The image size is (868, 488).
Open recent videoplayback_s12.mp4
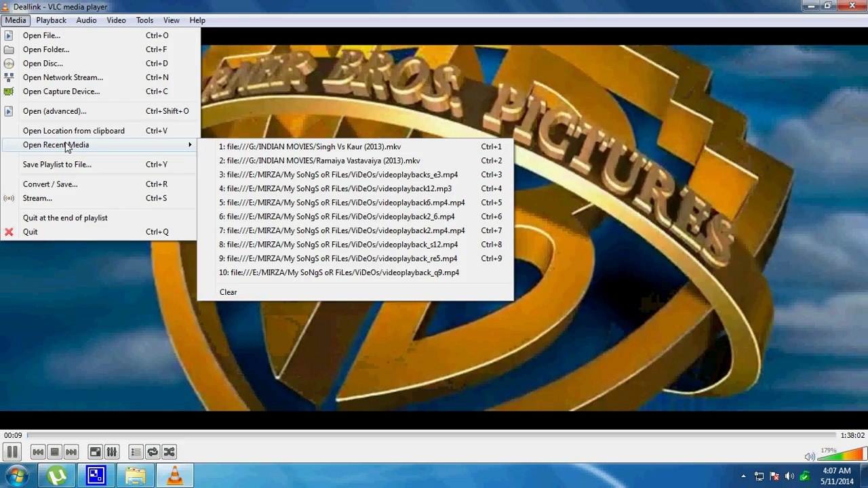point(355,245)
